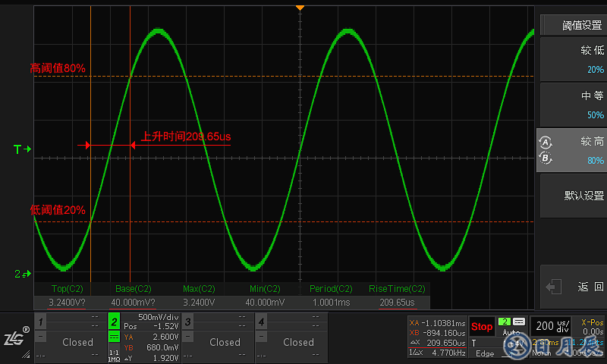This screenshot has height=364, width=607.
Task: Select the 较高 80% threshold setting
Action: click(573, 150)
